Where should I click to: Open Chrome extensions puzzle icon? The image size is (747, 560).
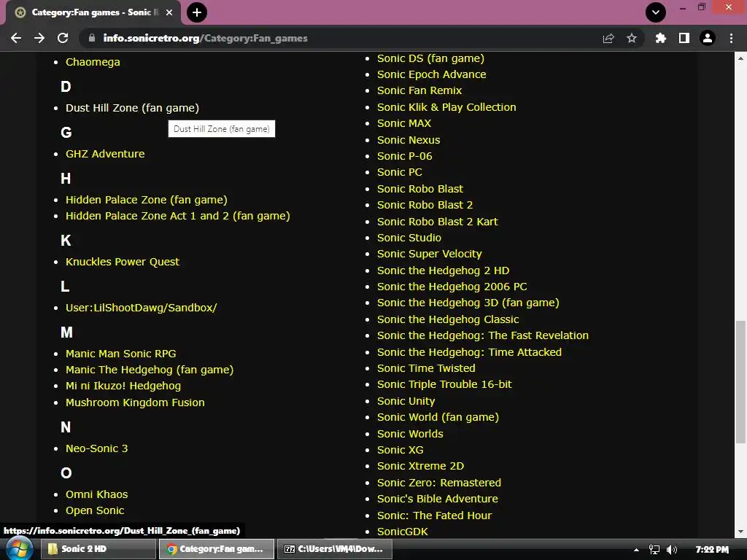(x=661, y=38)
